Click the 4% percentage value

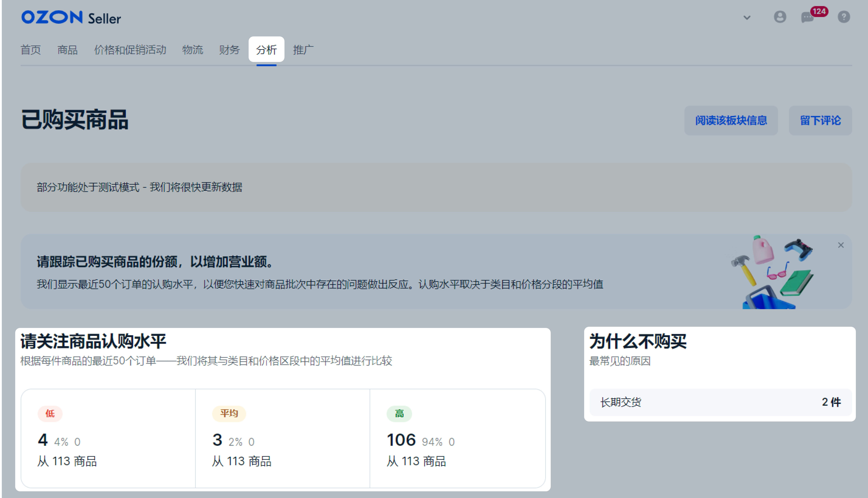(x=61, y=442)
